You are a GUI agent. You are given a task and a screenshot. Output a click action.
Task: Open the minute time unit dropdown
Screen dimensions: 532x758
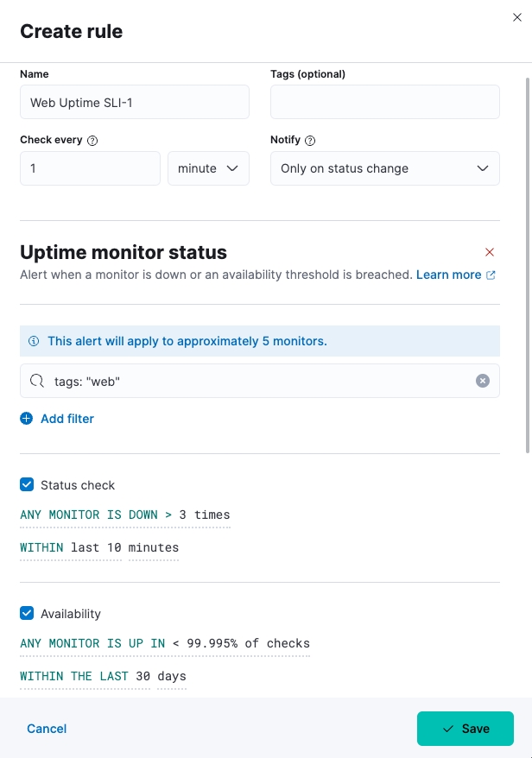pos(208,168)
